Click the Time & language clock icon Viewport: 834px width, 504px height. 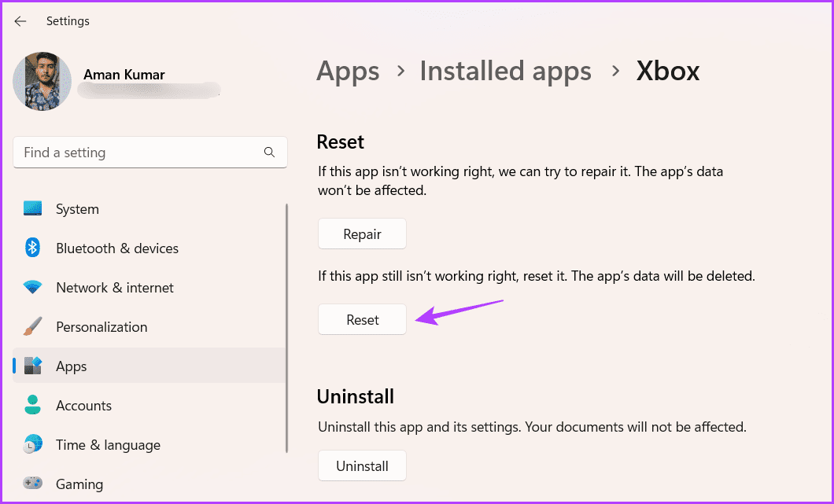tap(32, 444)
